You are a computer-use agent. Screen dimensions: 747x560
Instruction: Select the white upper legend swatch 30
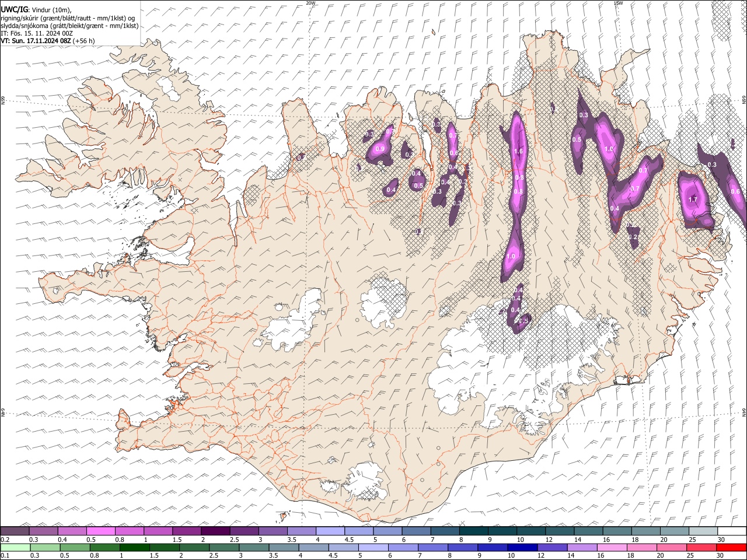(732, 531)
